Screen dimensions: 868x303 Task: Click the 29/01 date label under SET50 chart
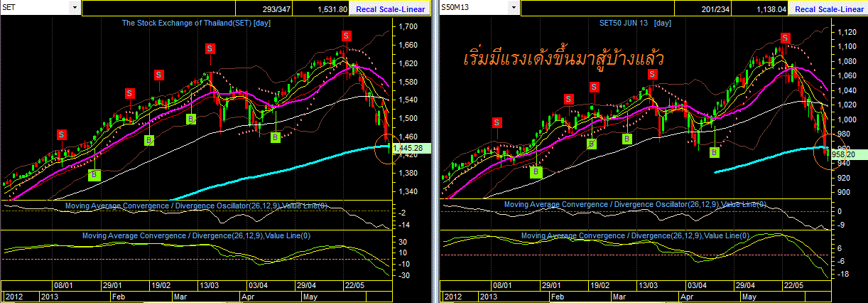click(x=551, y=285)
